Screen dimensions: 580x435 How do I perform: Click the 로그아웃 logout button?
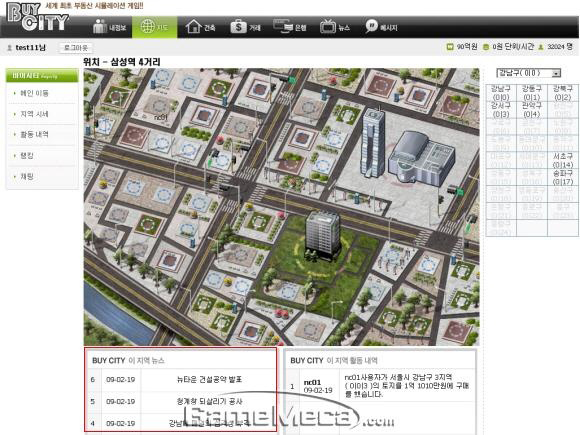(76, 48)
